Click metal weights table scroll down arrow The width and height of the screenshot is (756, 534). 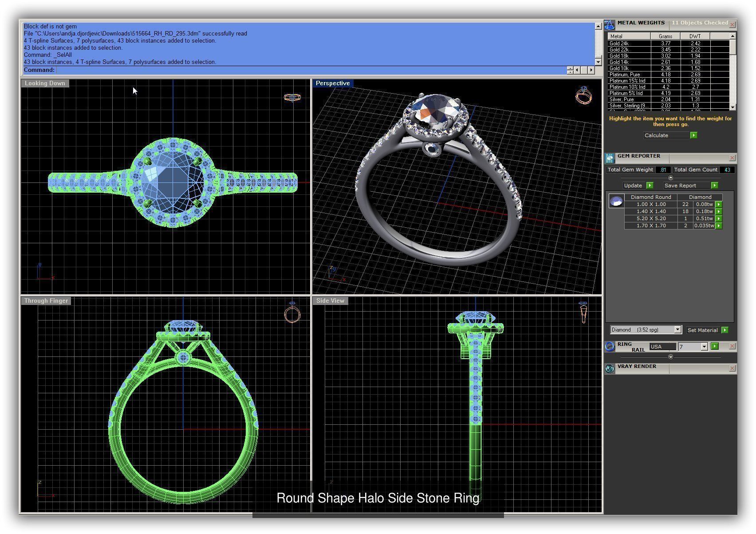732,107
